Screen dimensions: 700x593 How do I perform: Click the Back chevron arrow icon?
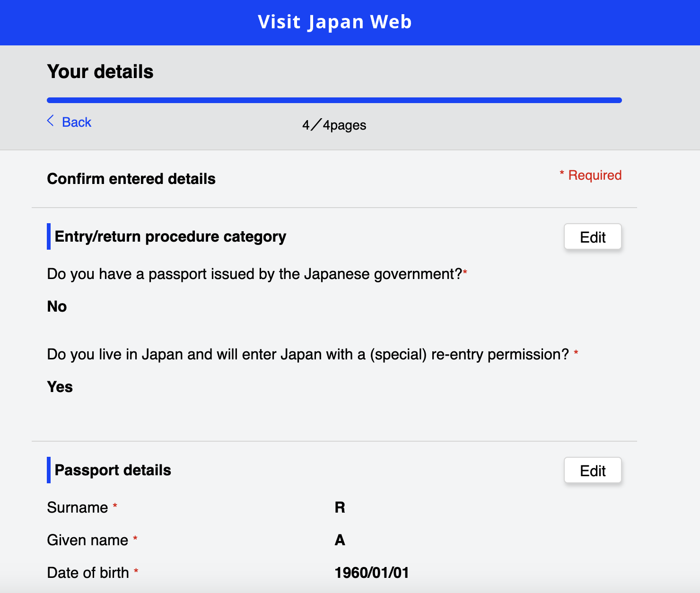click(51, 121)
